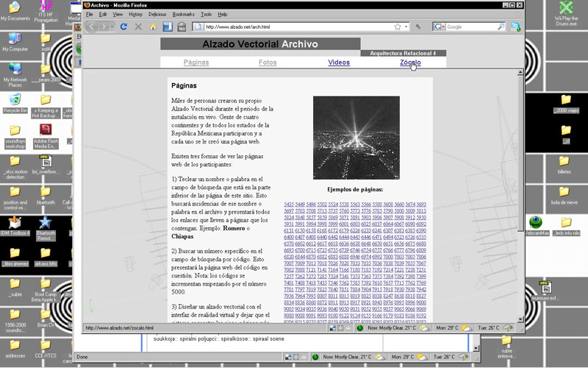Image resolution: width=588 pixels, height=368 pixels.
Task: Open the history dropdown beside the forward button
Action: (112, 26)
